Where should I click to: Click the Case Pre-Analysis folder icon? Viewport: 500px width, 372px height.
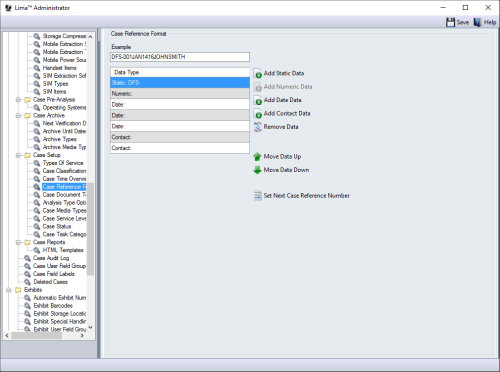pyautogui.click(x=28, y=100)
